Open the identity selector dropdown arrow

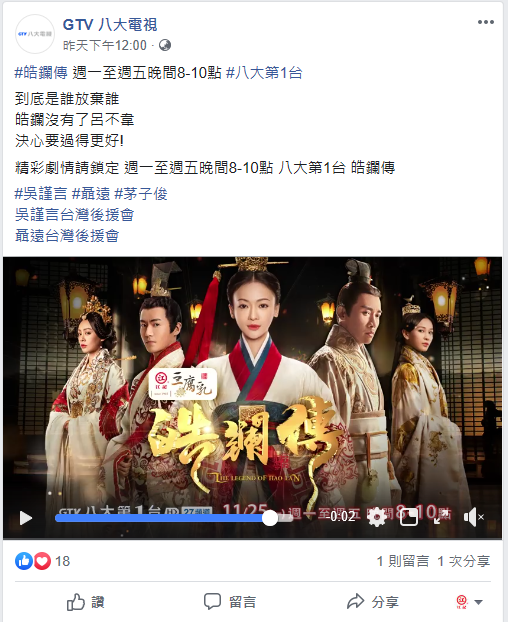pos(479,602)
